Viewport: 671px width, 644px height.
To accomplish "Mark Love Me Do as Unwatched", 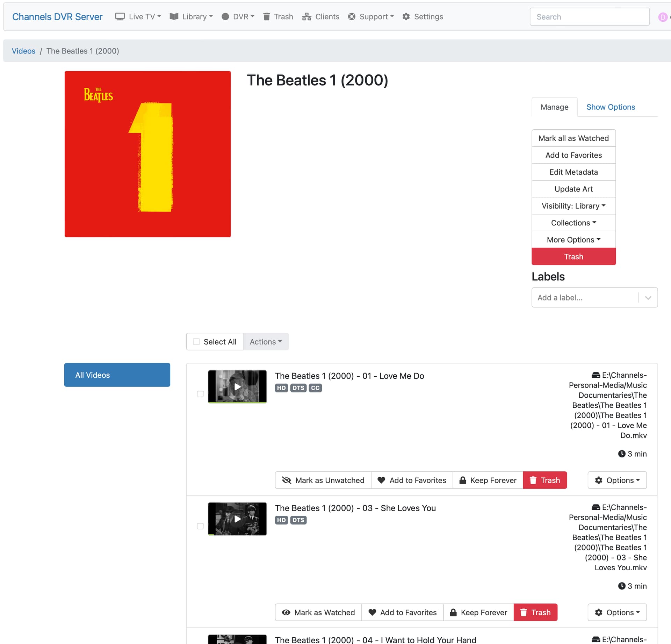I will 323,480.
